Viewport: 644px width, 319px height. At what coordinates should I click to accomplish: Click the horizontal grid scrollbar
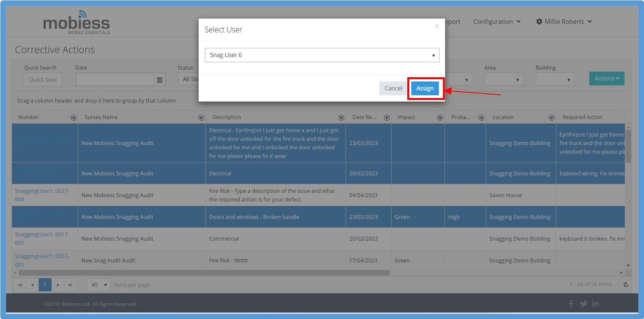(x=204, y=273)
